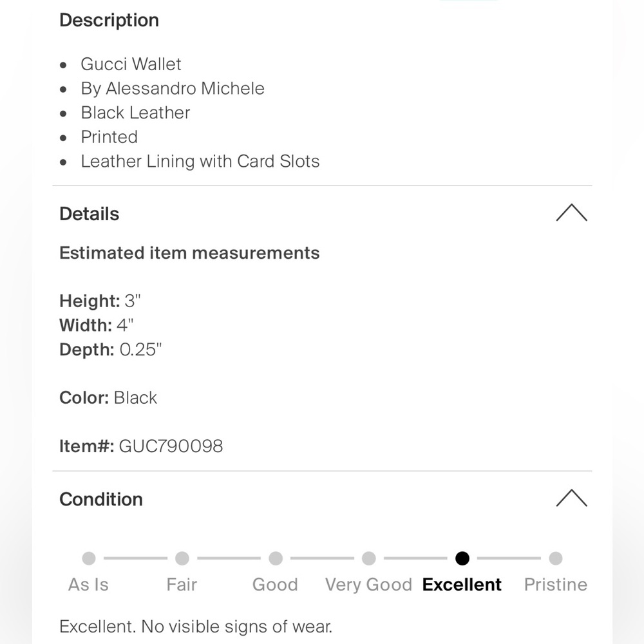Click the Description heading
Screen dimensions: 644x644
click(x=109, y=20)
